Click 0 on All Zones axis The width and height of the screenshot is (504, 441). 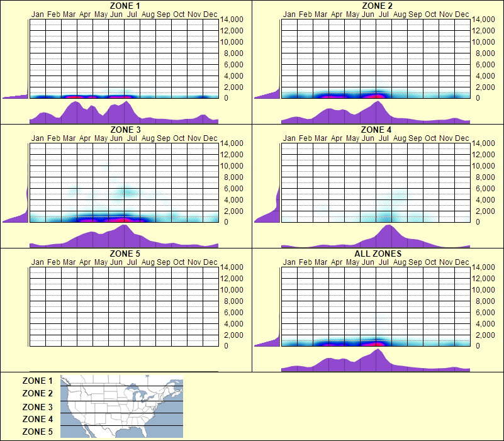[478, 346]
